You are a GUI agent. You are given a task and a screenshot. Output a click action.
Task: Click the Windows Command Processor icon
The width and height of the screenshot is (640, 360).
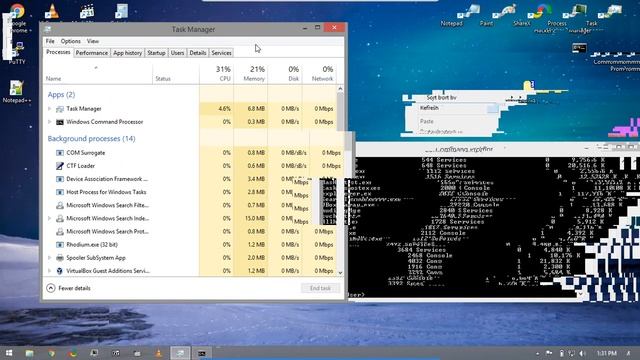pyautogui.click(x=60, y=122)
